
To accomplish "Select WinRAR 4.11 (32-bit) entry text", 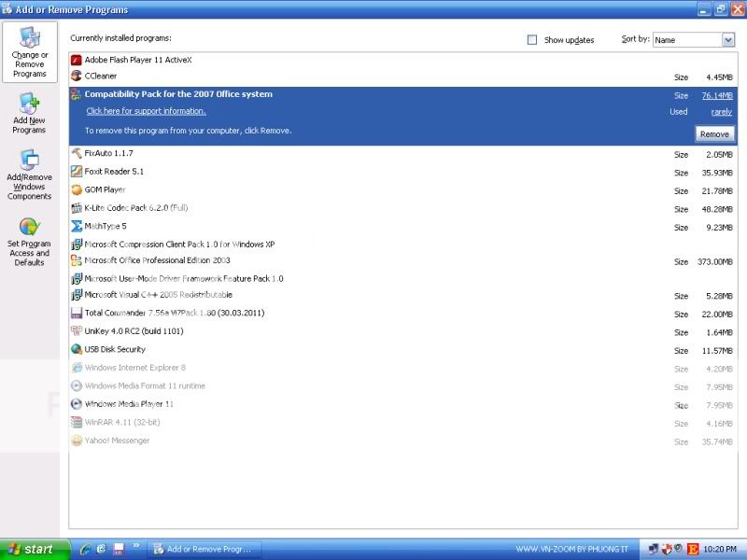I will pyautogui.click(x=122, y=423).
